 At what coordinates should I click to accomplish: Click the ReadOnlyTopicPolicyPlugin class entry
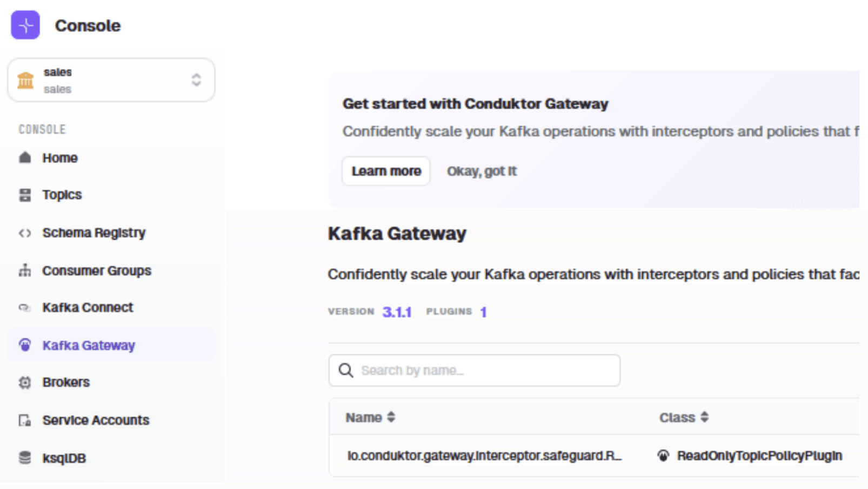(759, 456)
